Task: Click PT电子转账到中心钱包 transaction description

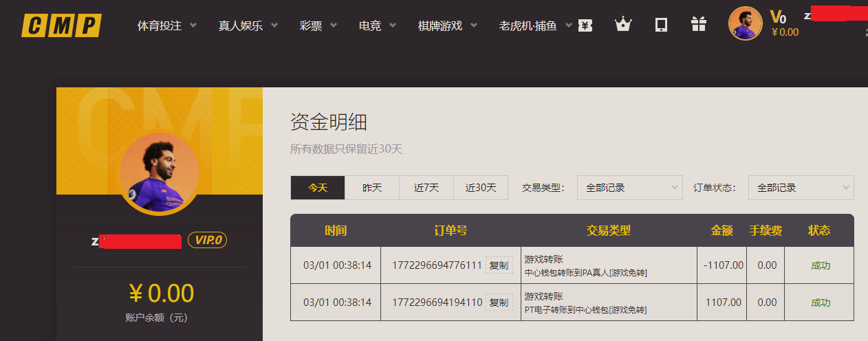Action: click(585, 310)
